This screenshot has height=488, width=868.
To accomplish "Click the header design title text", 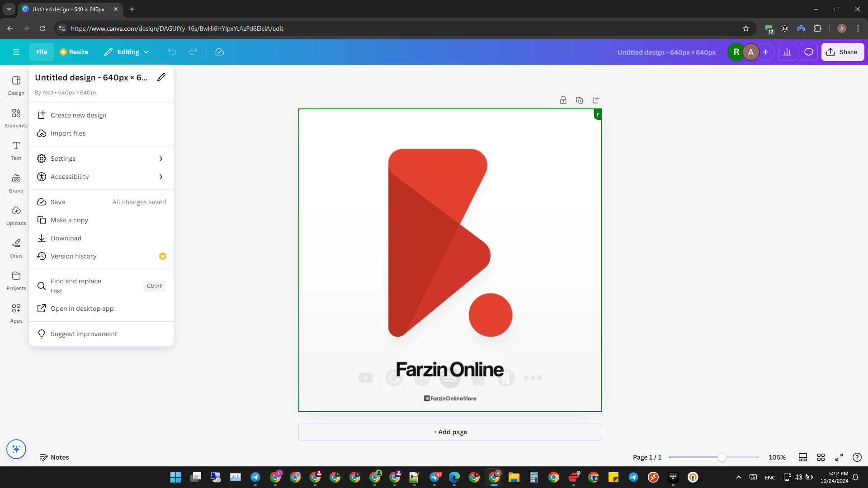I will point(666,52).
